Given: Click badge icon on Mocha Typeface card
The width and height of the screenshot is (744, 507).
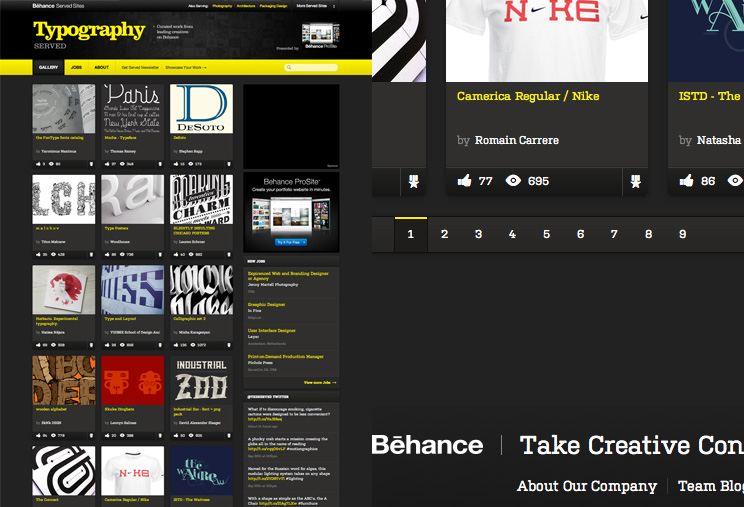Looking at the screenshot, I should coord(160,164).
